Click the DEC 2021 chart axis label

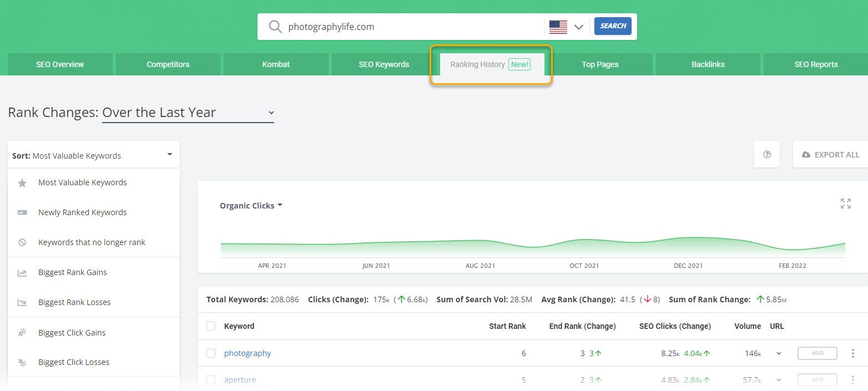coord(688,266)
